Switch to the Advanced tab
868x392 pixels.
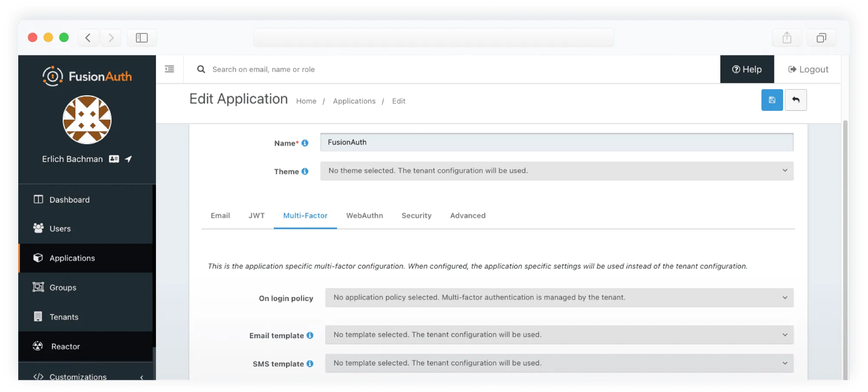[468, 216]
